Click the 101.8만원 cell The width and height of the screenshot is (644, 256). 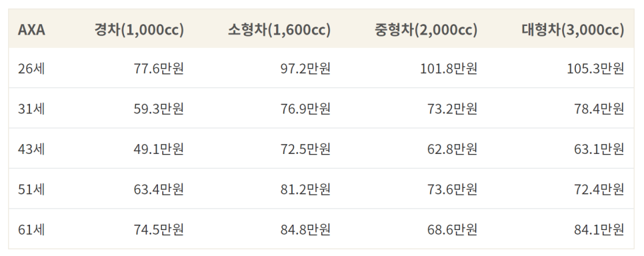point(449,68)
